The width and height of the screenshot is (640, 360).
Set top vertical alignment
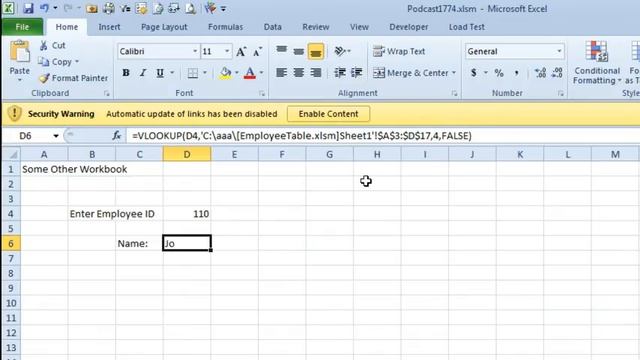(x=281, y=51)
